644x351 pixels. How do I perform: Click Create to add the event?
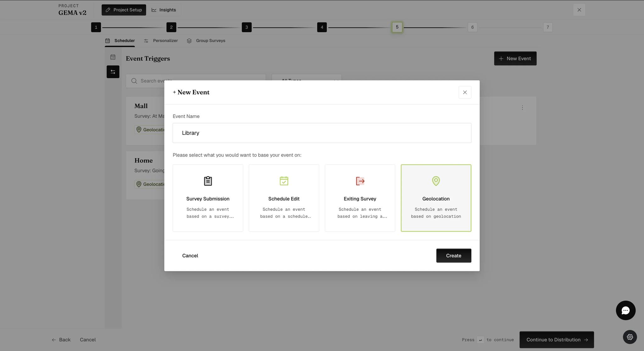453,255
